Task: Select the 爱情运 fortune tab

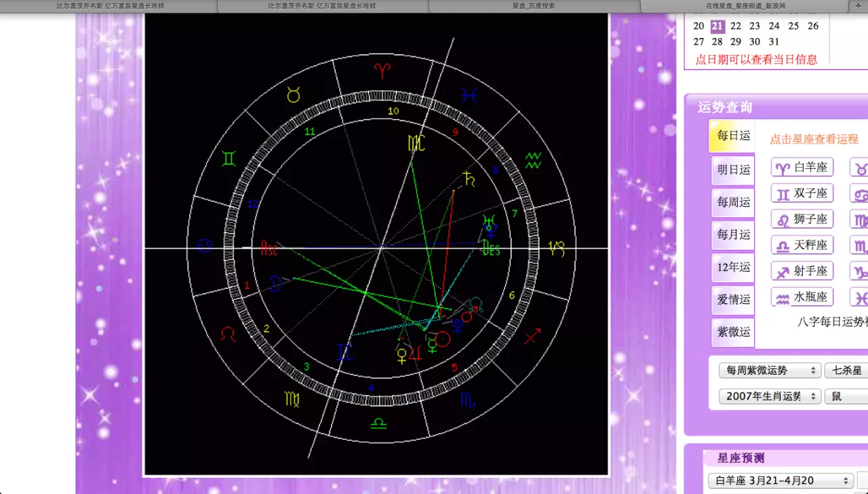Action: pos(733,299)
